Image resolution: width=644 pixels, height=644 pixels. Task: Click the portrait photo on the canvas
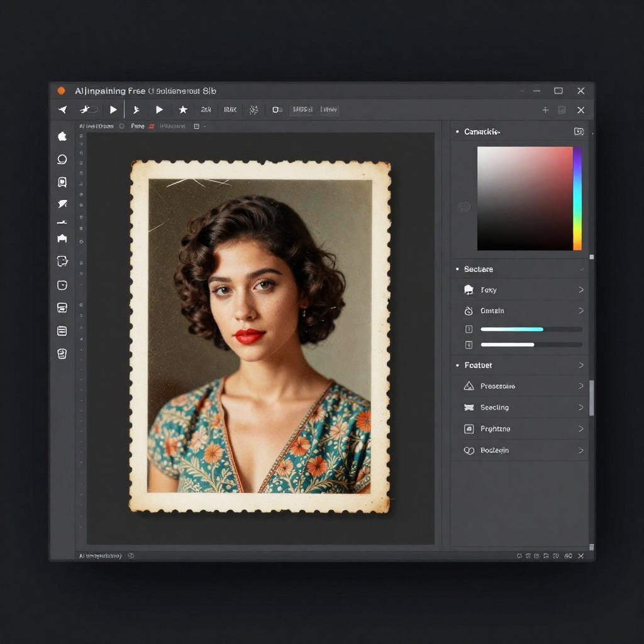pos(260,335)
